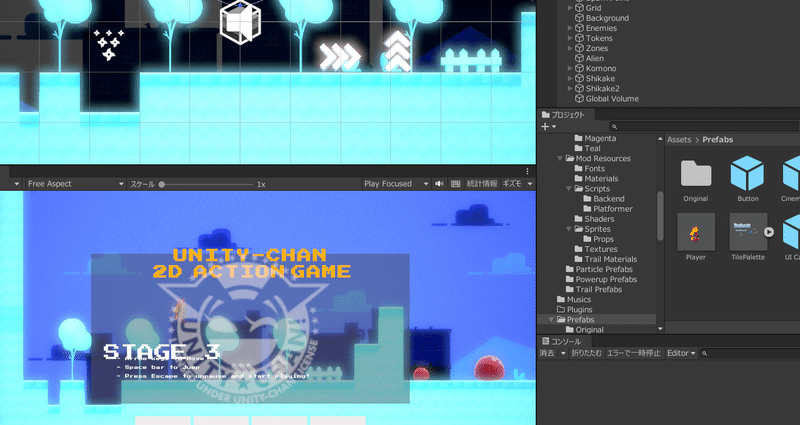Screen dimensions: 800x425
Task: Select Shikake in hierarchy
Action: pyautogui.click(x=600, y=79)
